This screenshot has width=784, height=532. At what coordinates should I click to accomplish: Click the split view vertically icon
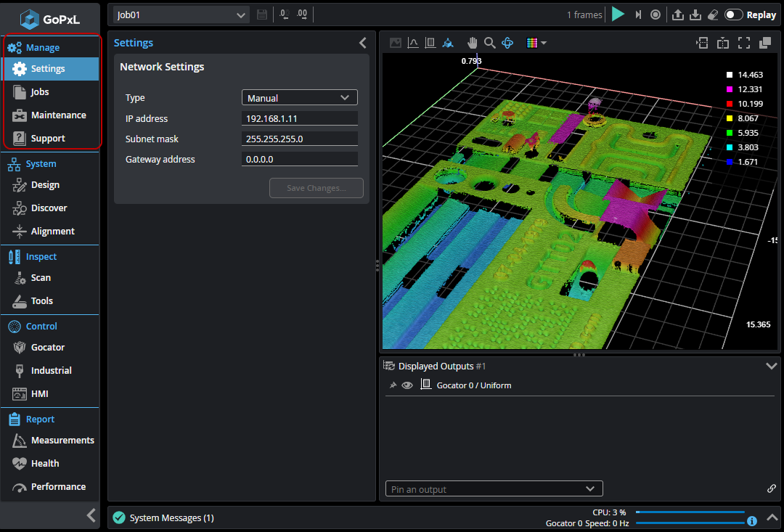(723, 43)
